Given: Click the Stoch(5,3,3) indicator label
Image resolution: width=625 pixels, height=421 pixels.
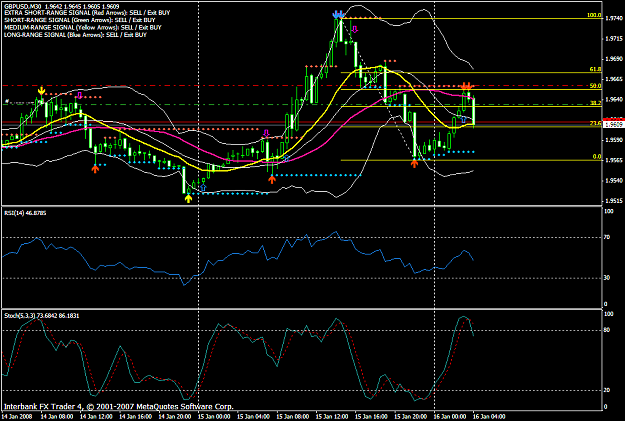Looking at the screenshot, I should pyautogui.click(x=41, y=316).
